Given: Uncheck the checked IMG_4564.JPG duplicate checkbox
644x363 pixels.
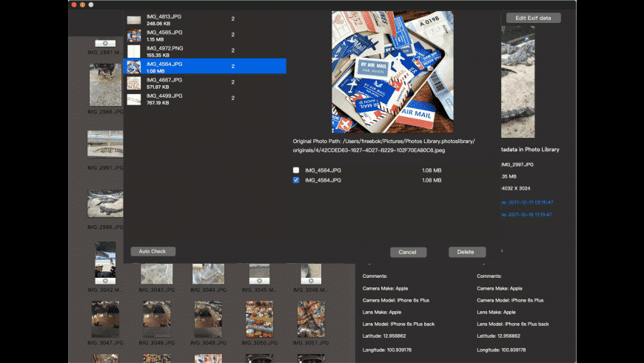Looking at the screenshot, I should 295,180.
